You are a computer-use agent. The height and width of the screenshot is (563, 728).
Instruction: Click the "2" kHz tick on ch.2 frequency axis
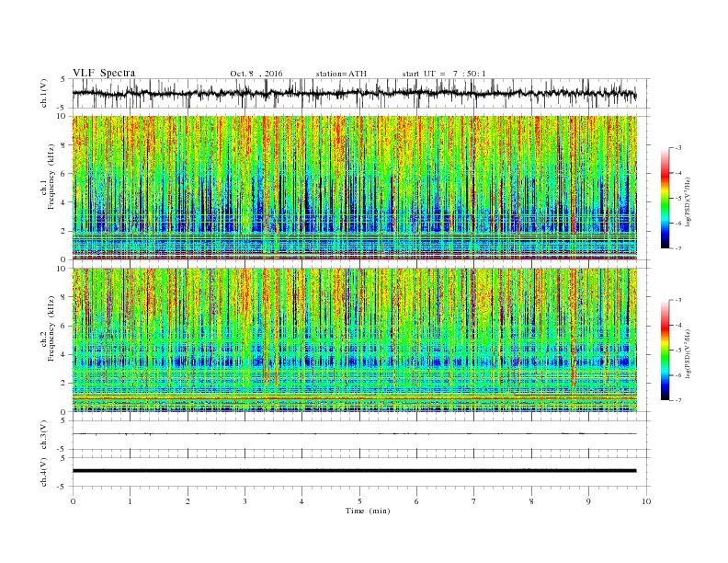tap(64, 384)
